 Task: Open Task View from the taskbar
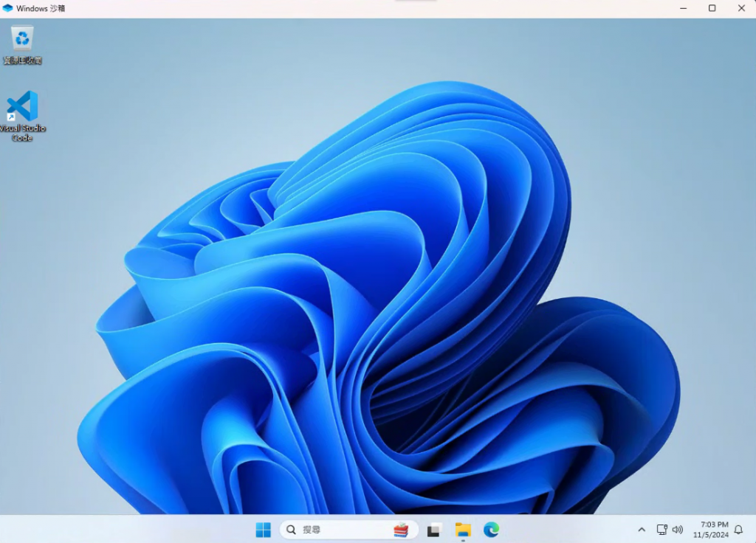(x=434, y=530)
